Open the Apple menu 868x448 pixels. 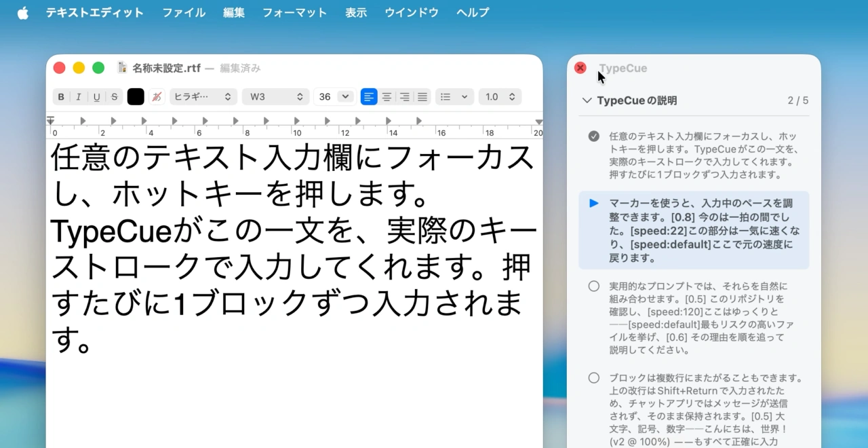tap(23, 12)
